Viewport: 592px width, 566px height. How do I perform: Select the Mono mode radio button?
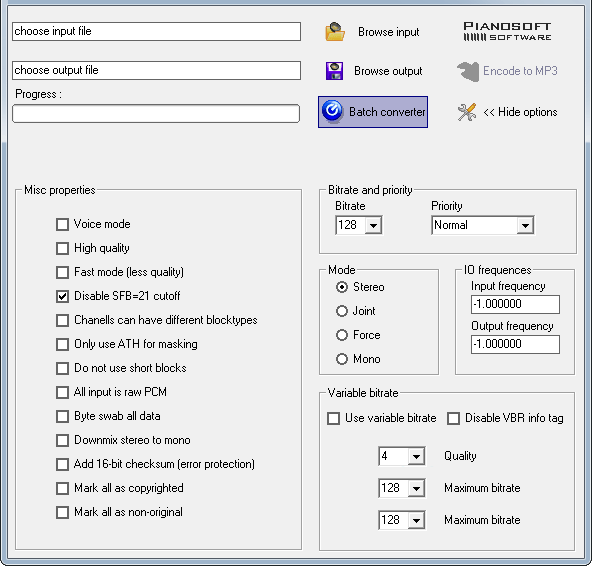[342, 359]
